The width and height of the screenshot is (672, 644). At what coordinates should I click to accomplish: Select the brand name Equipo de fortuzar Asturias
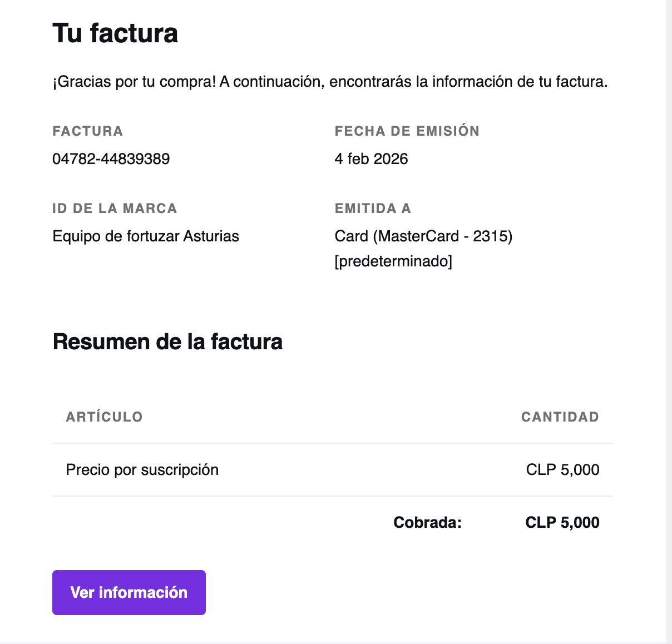pos(146,236)
